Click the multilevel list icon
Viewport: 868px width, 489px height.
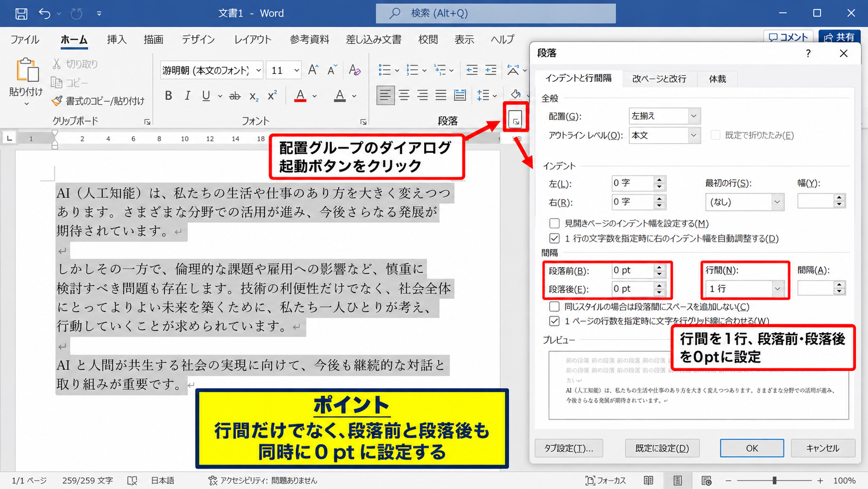440,70
